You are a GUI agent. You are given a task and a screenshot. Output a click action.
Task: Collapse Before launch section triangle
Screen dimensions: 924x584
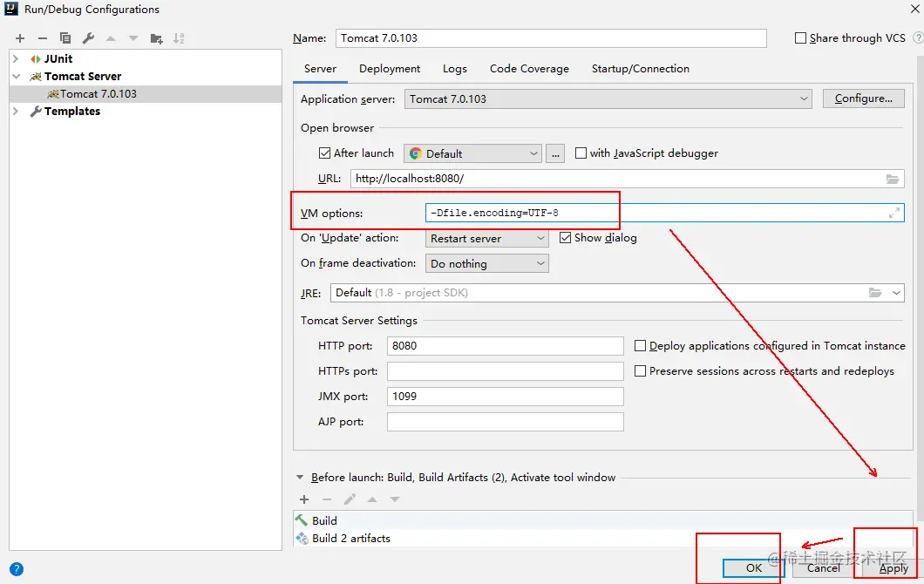(300, 478)
